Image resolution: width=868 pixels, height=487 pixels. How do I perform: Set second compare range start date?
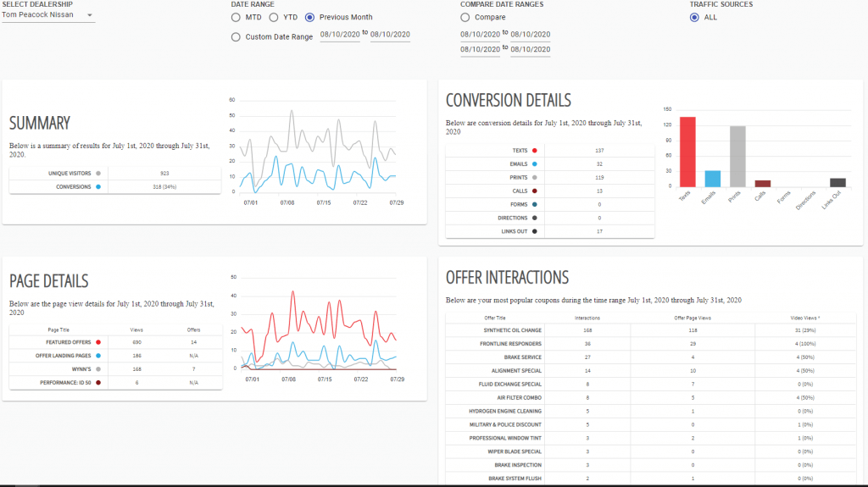coord(480,49)
